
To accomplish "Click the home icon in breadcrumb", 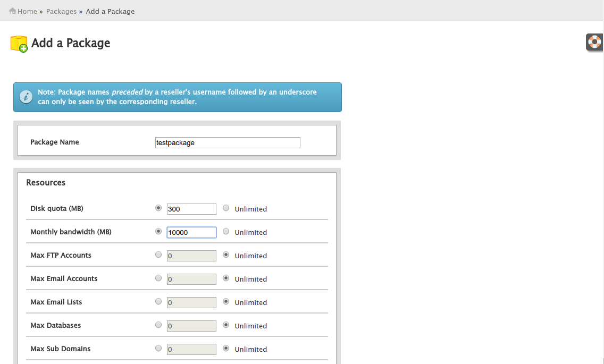I will (13, 11).
